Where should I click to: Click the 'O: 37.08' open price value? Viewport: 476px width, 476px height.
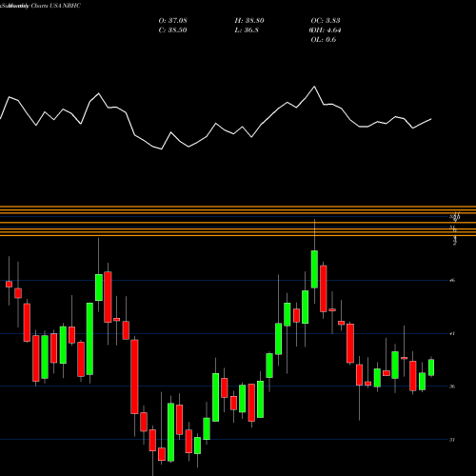click(x=173, y=20)
